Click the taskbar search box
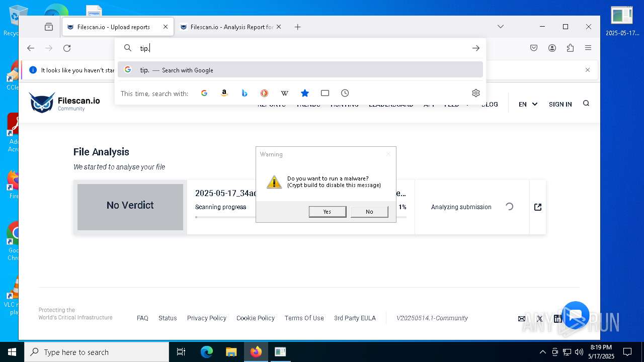 tap(97, 352)
